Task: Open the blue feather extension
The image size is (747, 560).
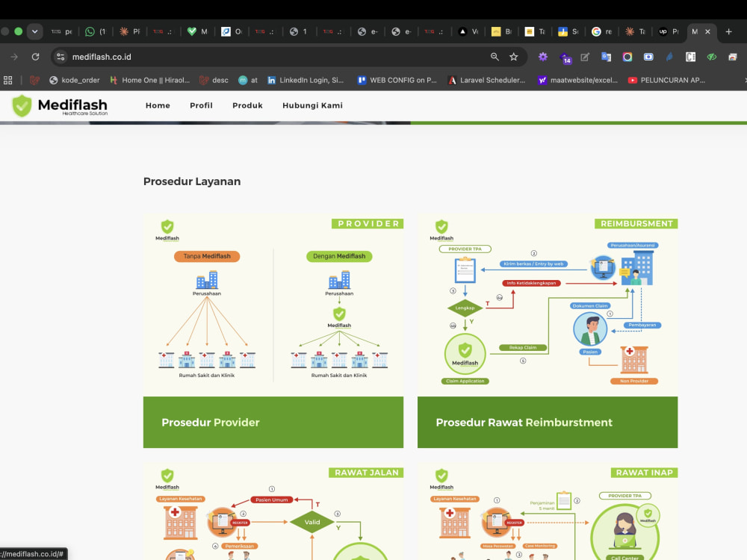Action: (669, 57)
